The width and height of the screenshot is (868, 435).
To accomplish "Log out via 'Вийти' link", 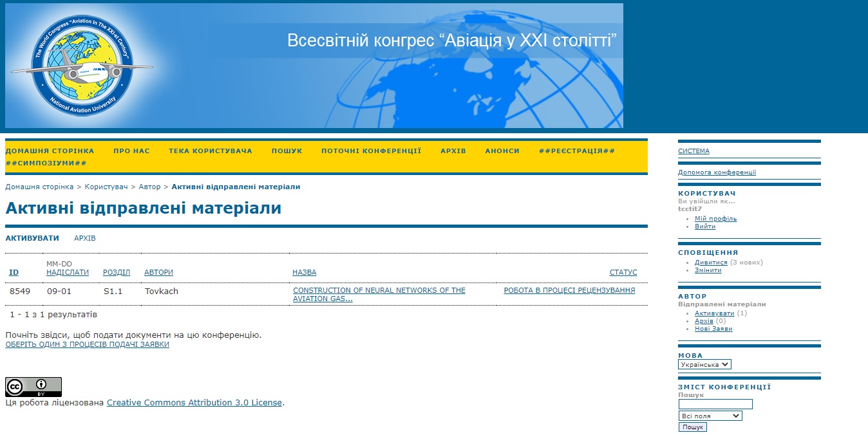I will click(705, 227).
